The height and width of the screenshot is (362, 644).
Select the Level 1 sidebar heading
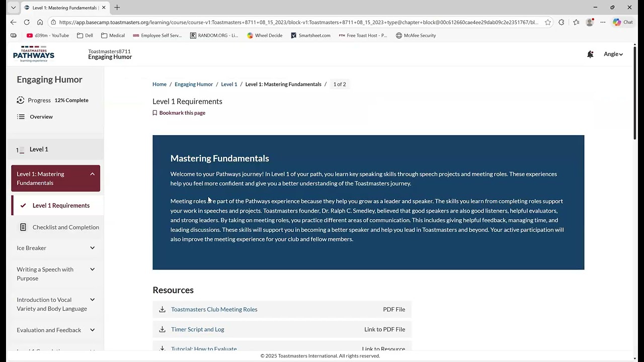[55, 149]
